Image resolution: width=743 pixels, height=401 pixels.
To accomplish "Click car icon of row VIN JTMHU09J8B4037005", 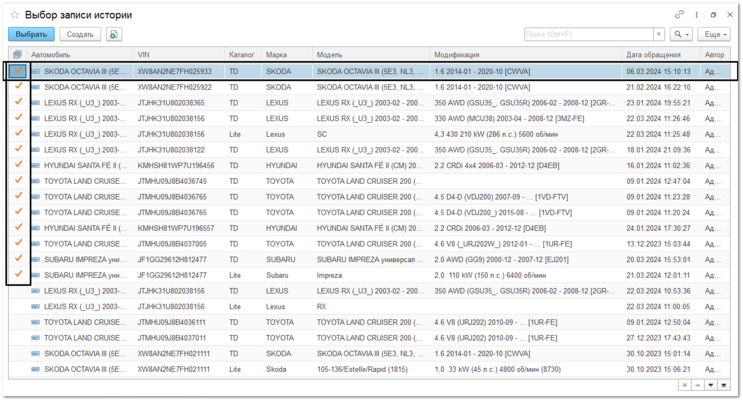I will (x=36, y=244).
